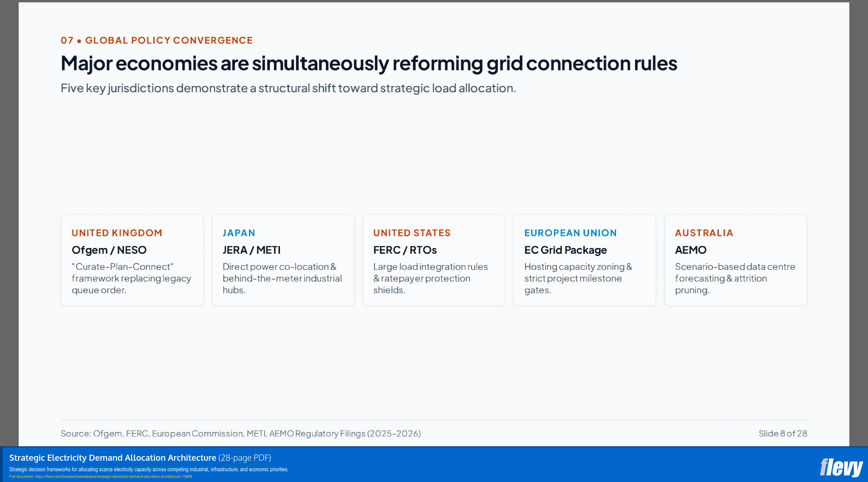Click 'FERC / RTOs' card title

[405, 250]
